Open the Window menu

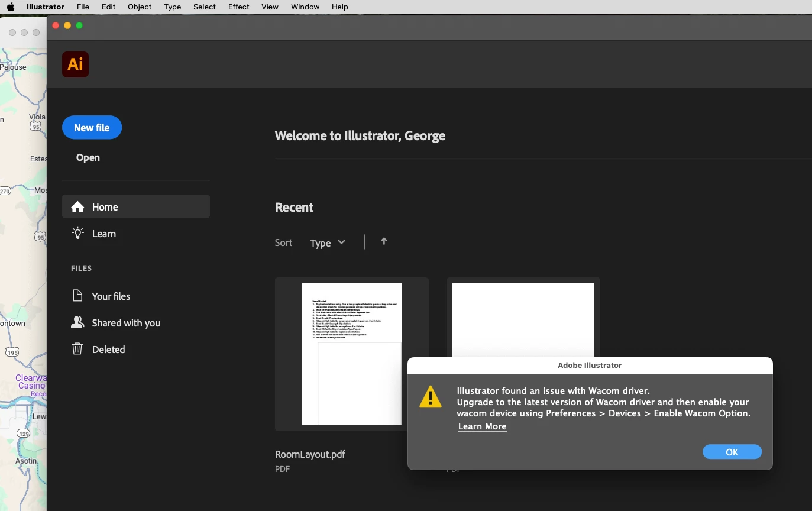point(305,7)
